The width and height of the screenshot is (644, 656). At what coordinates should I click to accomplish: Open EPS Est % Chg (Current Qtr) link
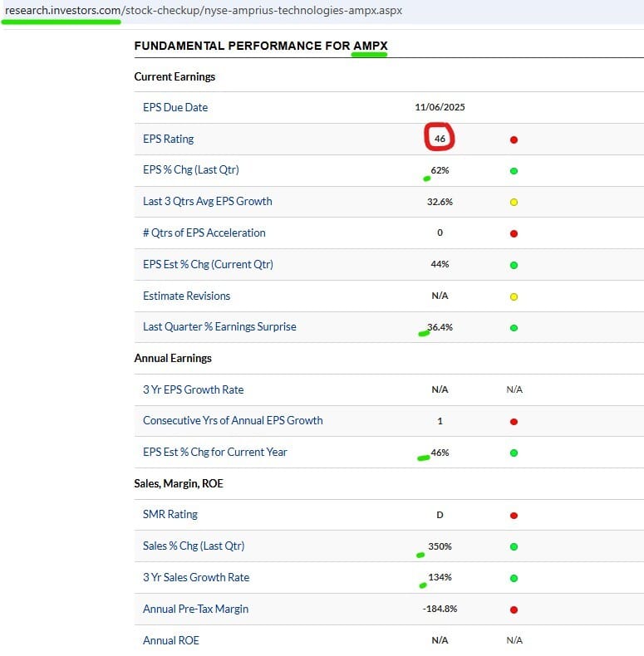point(208,264)
